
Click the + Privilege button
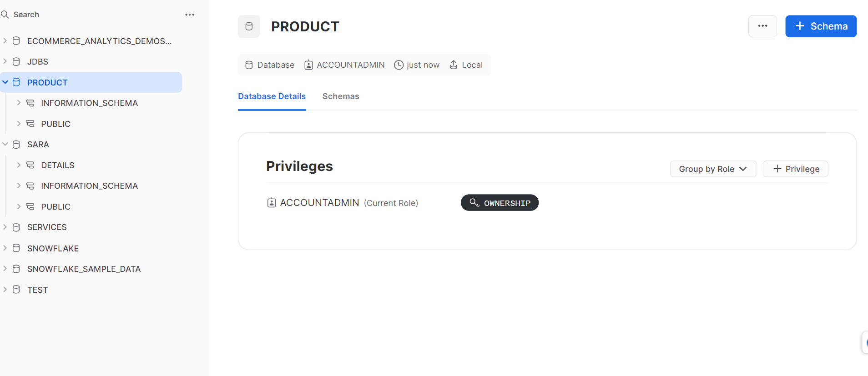tap(795, 169)
